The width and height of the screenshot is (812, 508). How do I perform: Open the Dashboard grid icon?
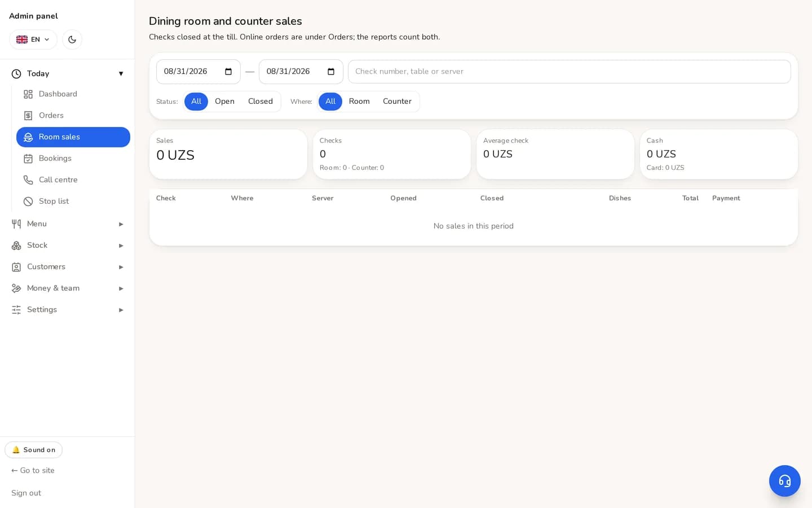28,94
